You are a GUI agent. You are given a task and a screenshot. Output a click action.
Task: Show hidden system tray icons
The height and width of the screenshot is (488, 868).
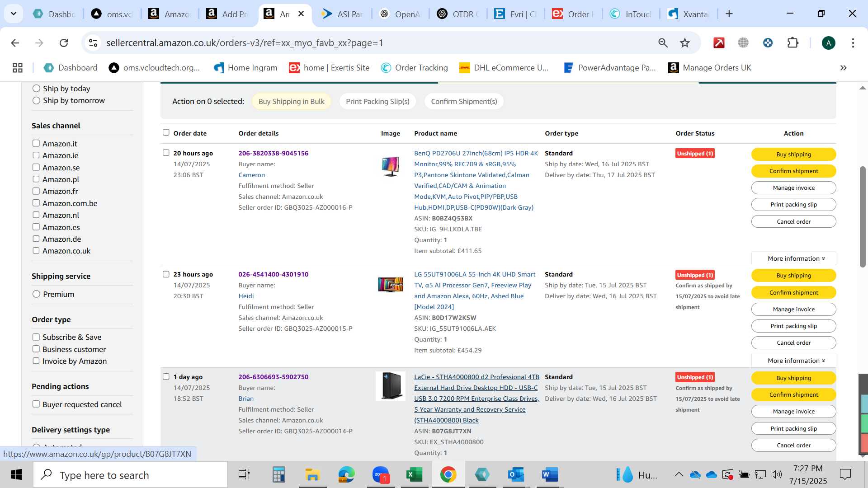(x=679, y=474)
